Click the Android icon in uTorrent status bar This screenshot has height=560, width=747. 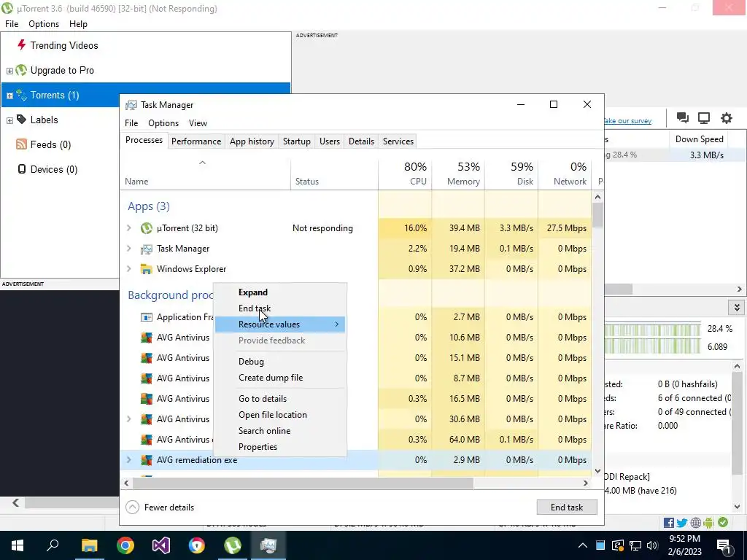708,523
